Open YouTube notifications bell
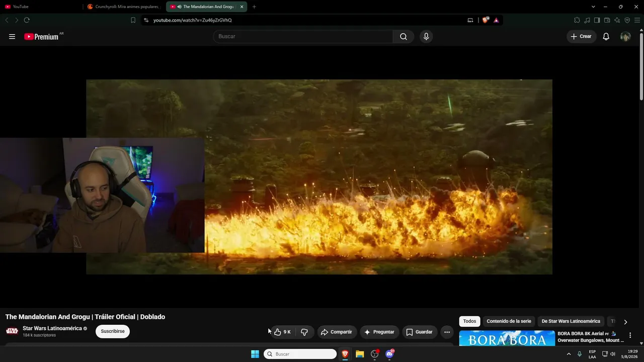Screen dimensions: 644x362 point(606,37)
